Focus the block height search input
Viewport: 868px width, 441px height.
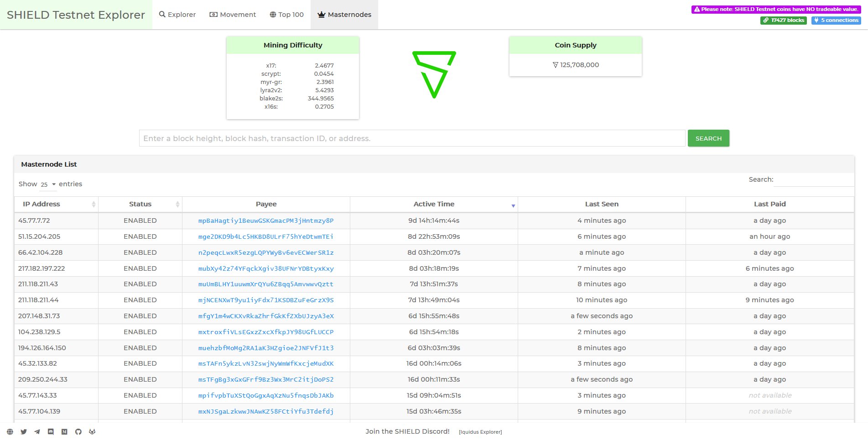(x=412, y=138)
